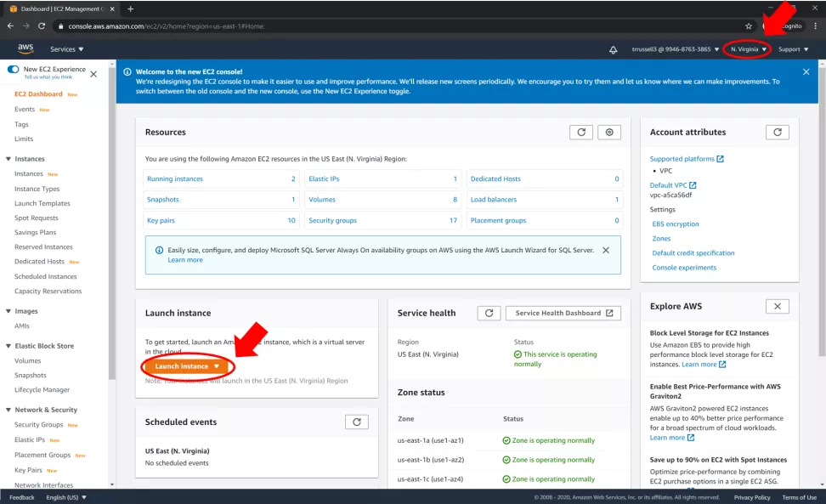Open Terms of Use footer link
826x504 pixels.
tap(799, 497)
